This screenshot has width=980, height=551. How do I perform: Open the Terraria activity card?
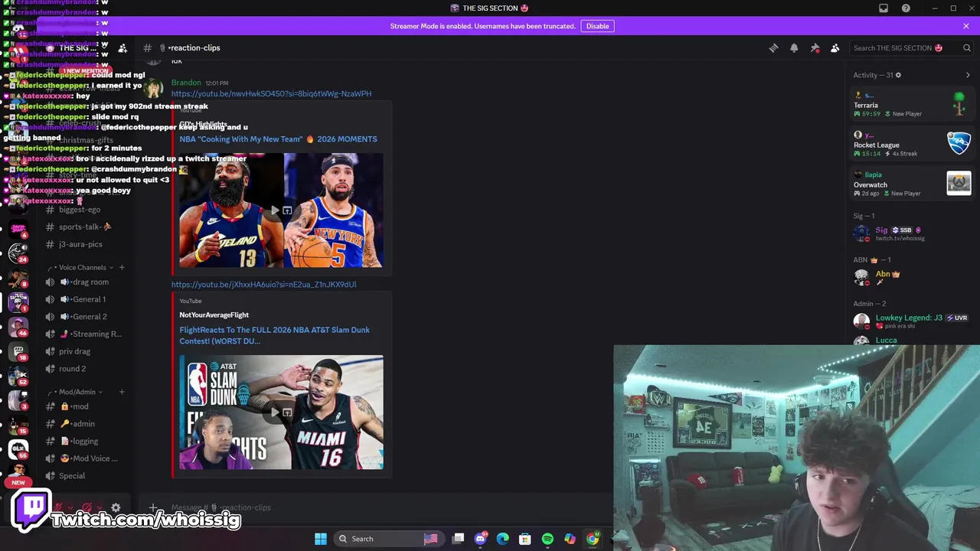(913, 104)
